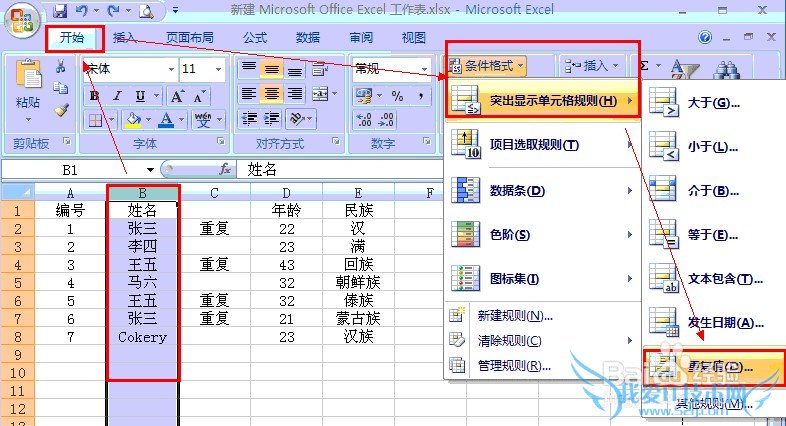Apply font color with the red A
This screenshot has width=786, height=426.
pos(166,120)
